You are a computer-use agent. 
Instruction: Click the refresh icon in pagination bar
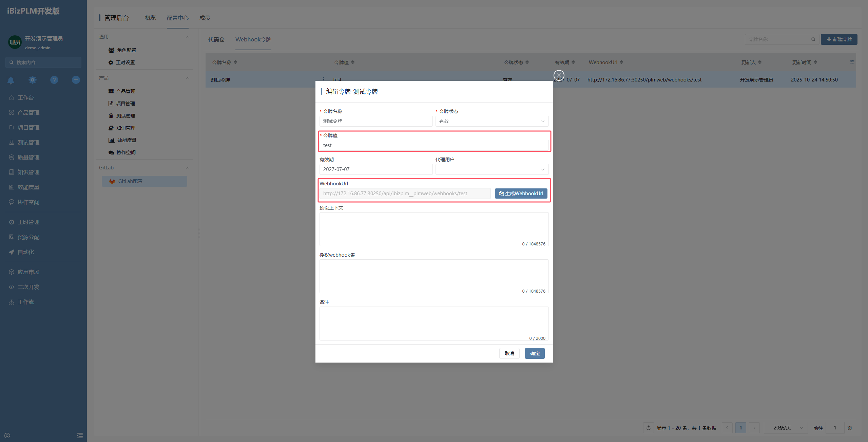point(648,428)
